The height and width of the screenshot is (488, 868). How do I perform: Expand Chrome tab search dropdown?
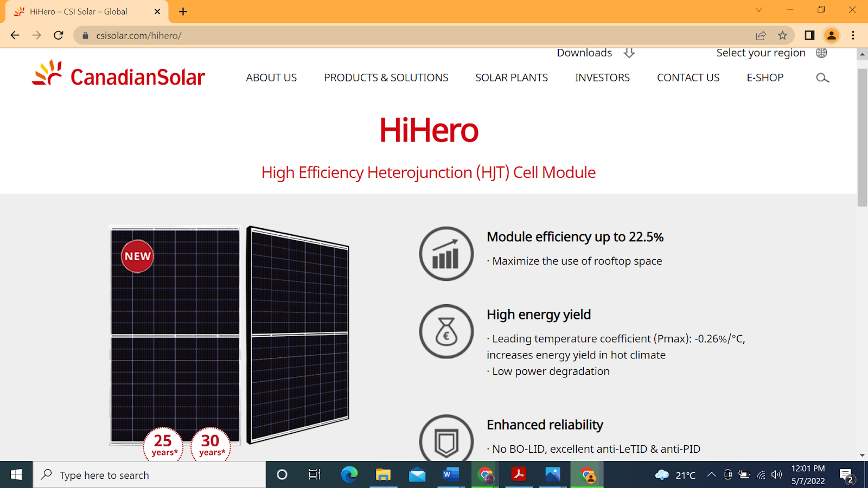tap(759, 10)
